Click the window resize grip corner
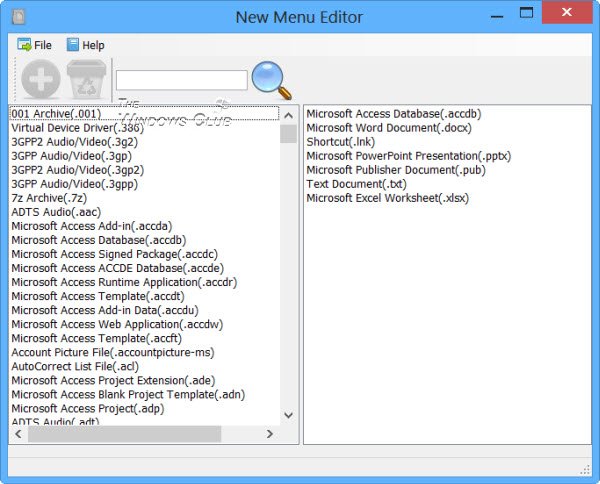 pos(585,469)
